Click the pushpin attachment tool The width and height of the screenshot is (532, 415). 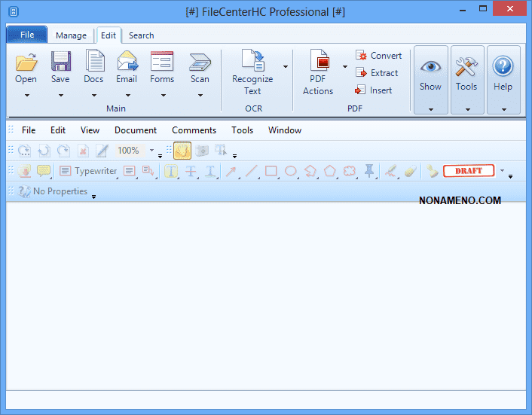pos(369,171)
